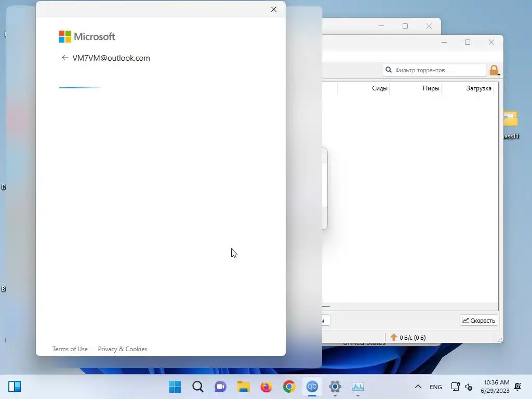Sort by the Сиды column header
The image size is (532, 399).
click(379, 88)
